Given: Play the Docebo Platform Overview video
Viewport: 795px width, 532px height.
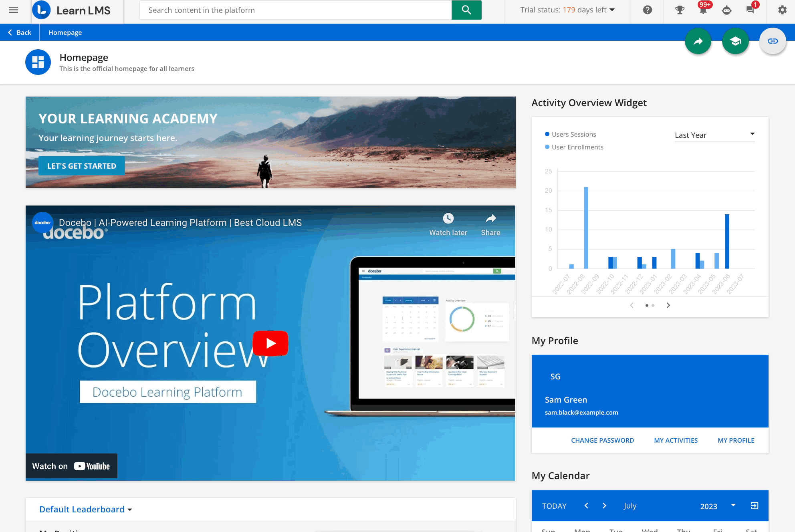Looking at the screenshot, I should tap(270, 343).
